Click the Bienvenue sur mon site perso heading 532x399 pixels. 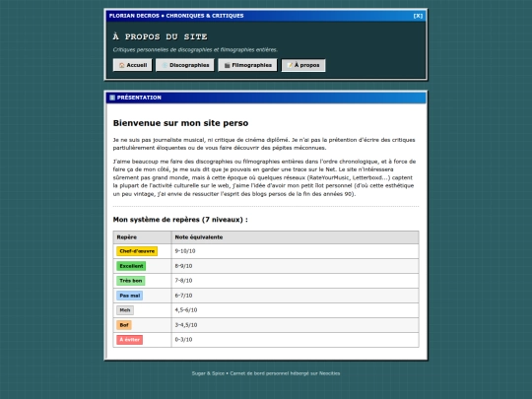[180, 123]
